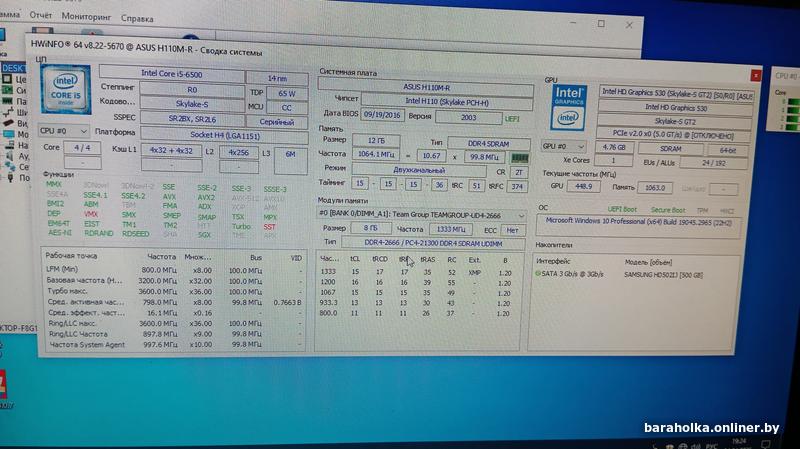Viewport: 800px width, 449px height.
Task: Click the Intel Core i5 CPU logo
Action: tap(66, 89)
